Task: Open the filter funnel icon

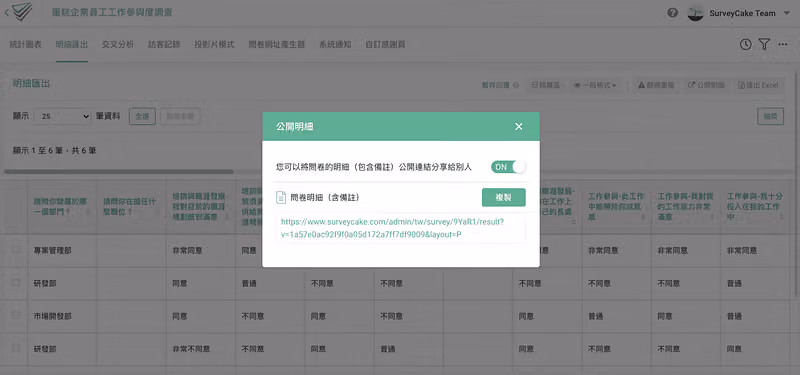Action: tap(764, 44)
